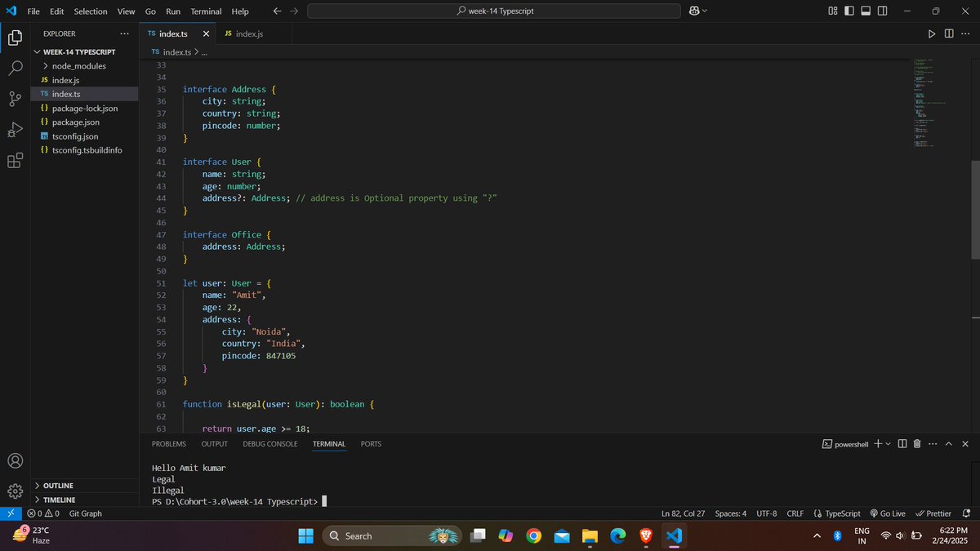Open the Copilot dropdown chevron
980x551 pixels.
705,11
